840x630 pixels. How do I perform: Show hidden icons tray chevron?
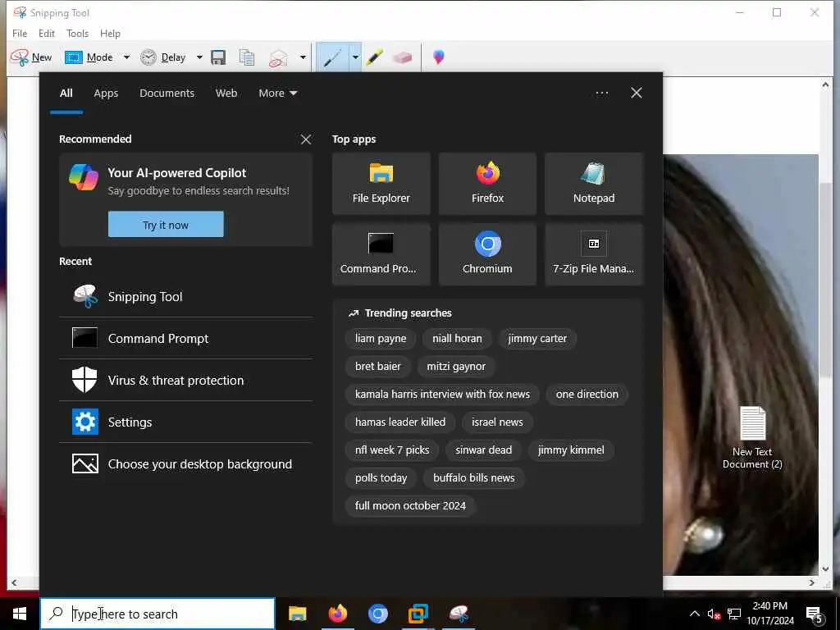(694, 614)
